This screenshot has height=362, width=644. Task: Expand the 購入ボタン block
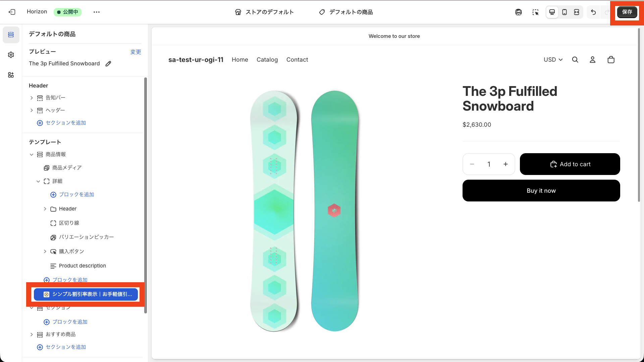(x=45, y=251)
